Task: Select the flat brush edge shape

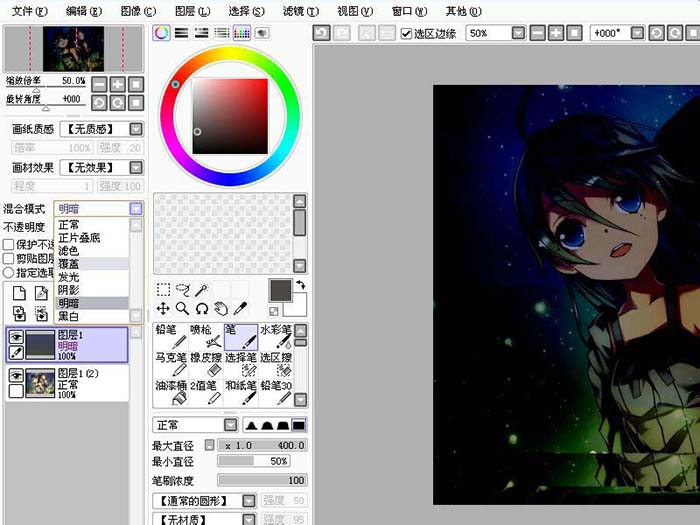Action: (x=299, y=425)
